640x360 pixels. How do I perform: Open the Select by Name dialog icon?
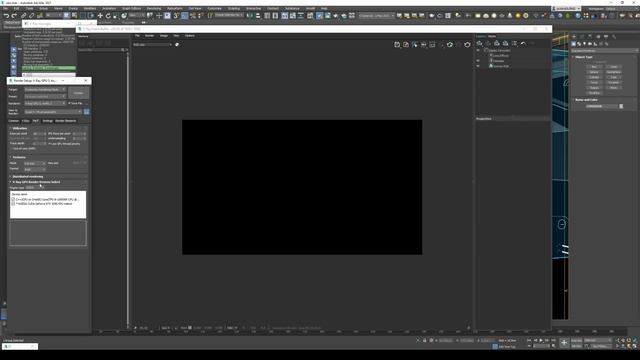point(74,16)
